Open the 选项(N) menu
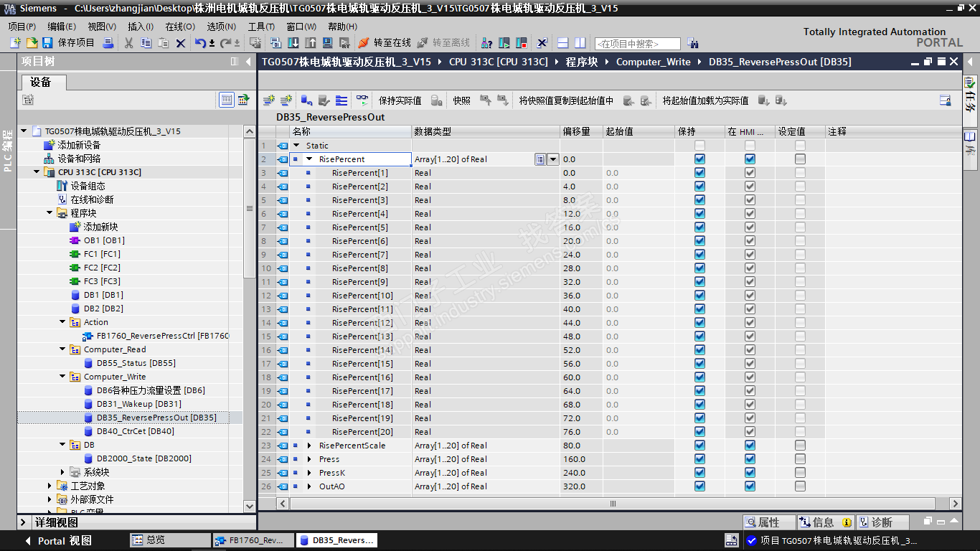This screenshot has width=980, height=551. pyautogui.click(x=221, y=27)
